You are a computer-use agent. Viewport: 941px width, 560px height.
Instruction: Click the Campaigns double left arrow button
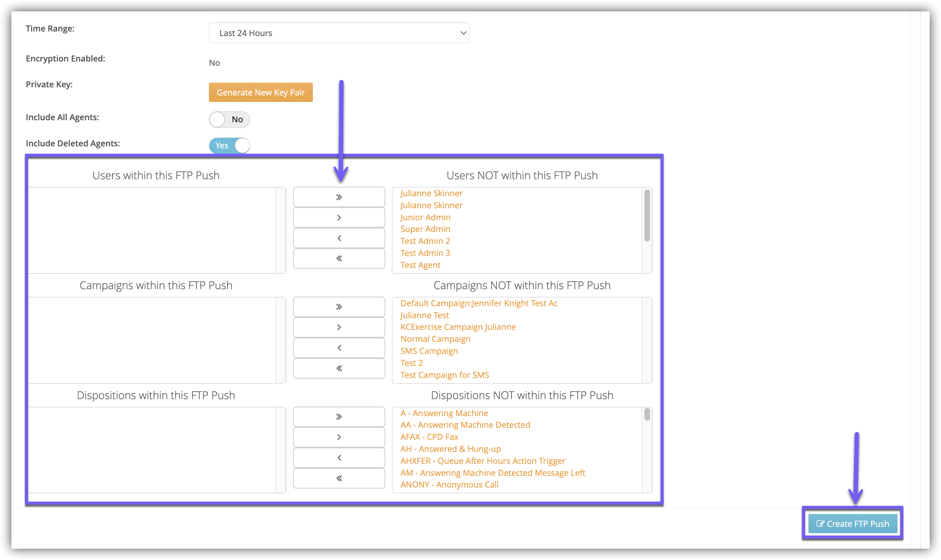click(339, 368)
